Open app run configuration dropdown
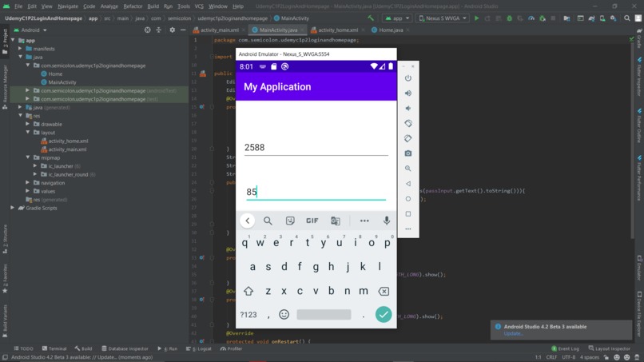The height and width of the screenshot is (362, 644). (398, 18)
